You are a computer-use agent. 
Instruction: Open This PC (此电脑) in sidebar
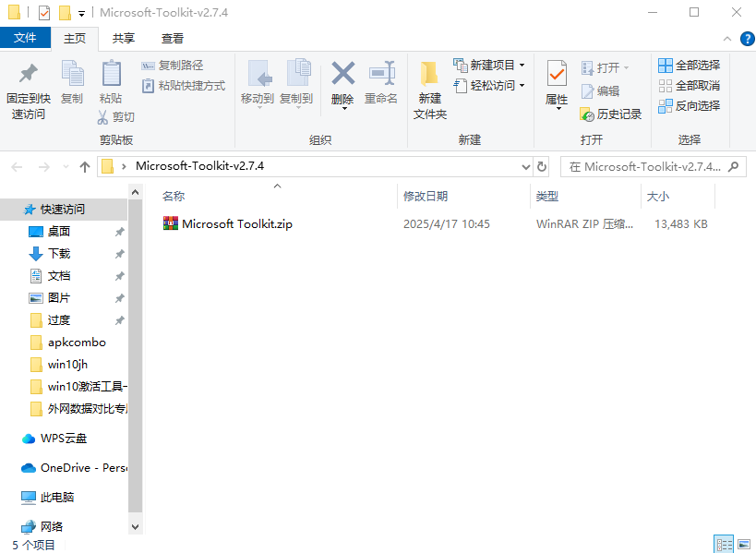coord(57,497)
